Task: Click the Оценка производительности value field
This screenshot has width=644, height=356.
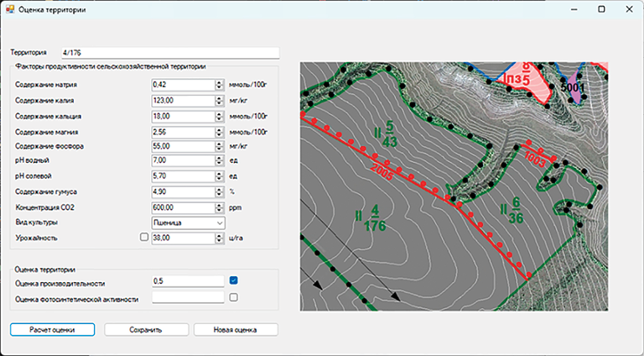Action: pos(188,281)
